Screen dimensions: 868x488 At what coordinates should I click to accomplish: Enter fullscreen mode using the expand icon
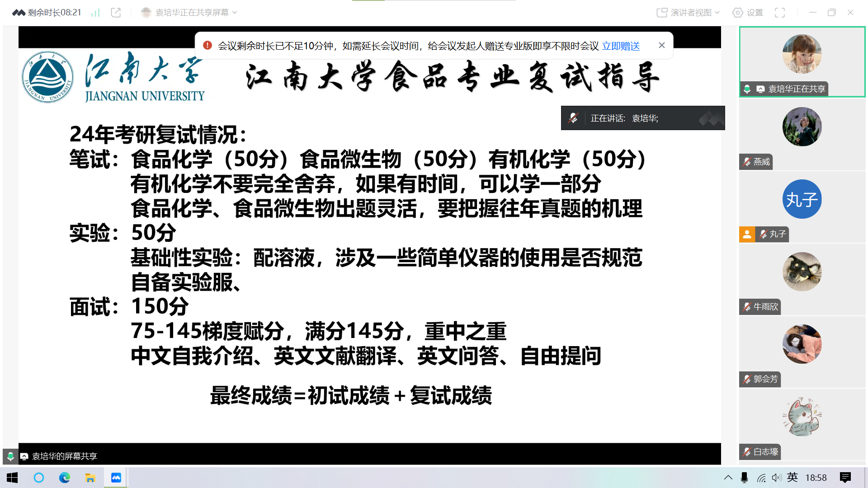[780, 13]
